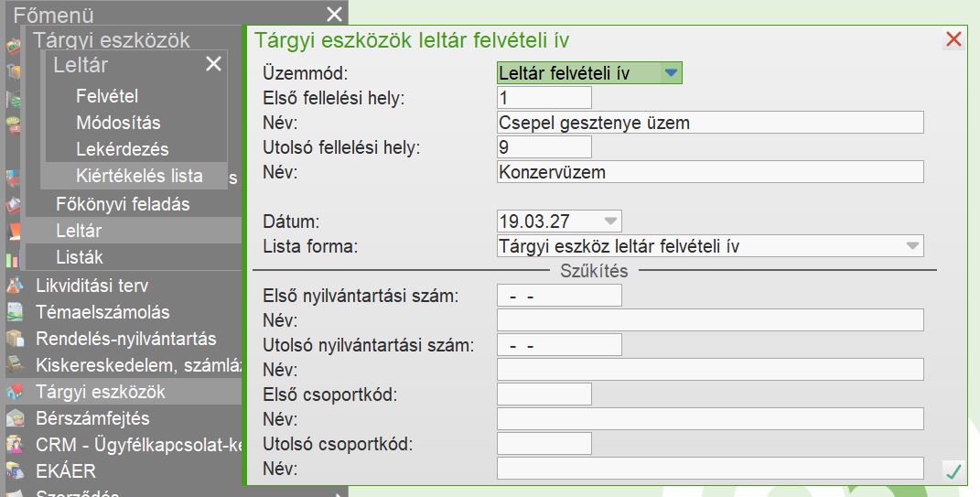Click the Témaelszámolás icon
This screenshot has width=980, height=497.
point(15,312)
